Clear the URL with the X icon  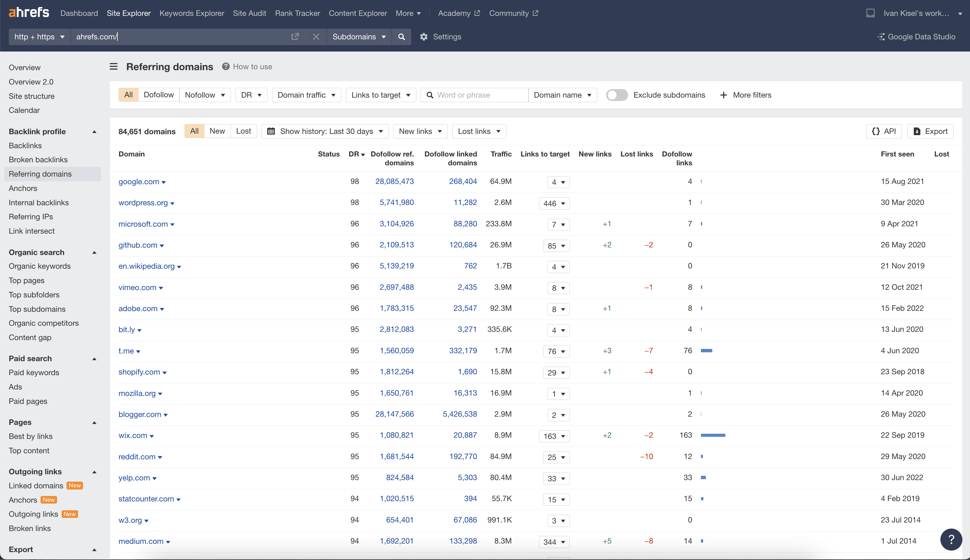316,37
